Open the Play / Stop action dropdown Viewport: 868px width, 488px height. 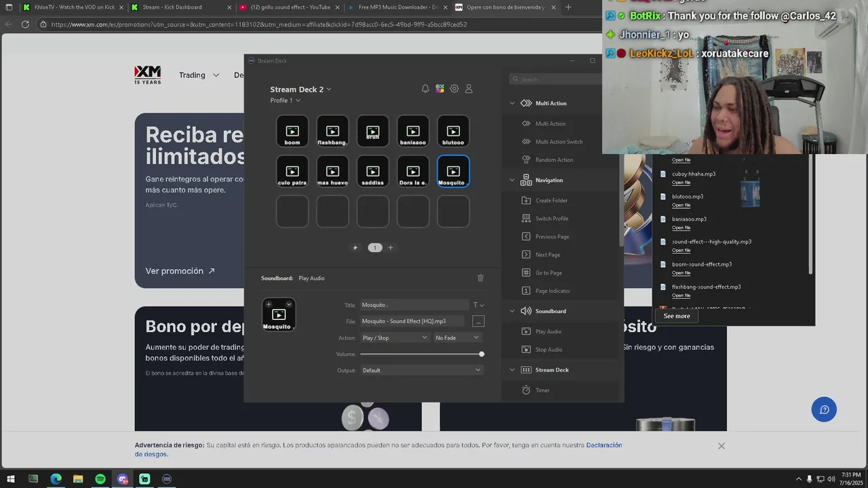pos(395,338)
